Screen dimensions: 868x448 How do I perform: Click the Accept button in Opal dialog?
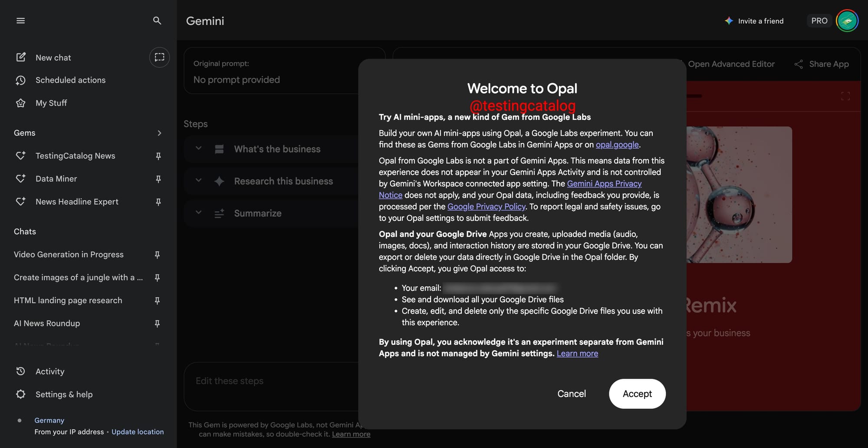(637, 394)
